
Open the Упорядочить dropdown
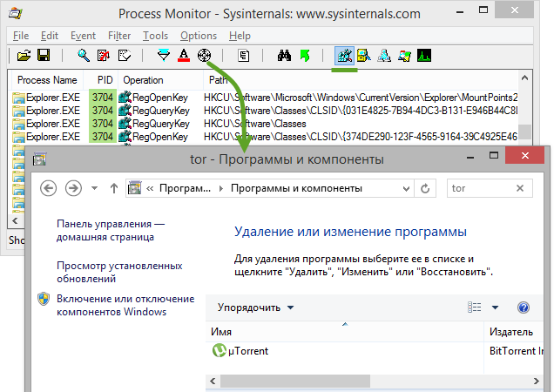256,308
